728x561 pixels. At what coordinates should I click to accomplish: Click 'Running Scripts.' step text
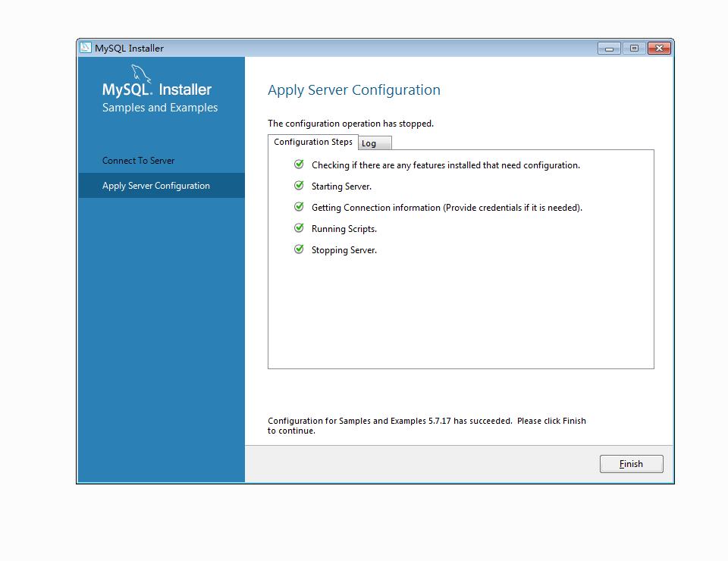point(344,229)
